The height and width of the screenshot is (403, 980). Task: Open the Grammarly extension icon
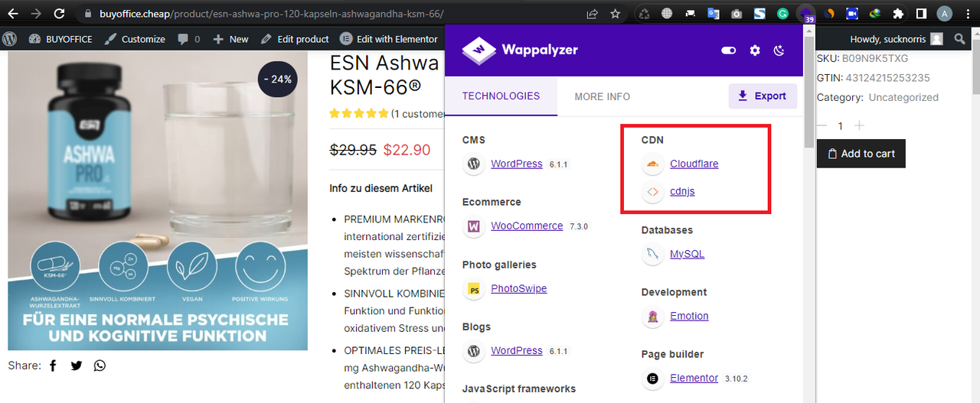782,14
